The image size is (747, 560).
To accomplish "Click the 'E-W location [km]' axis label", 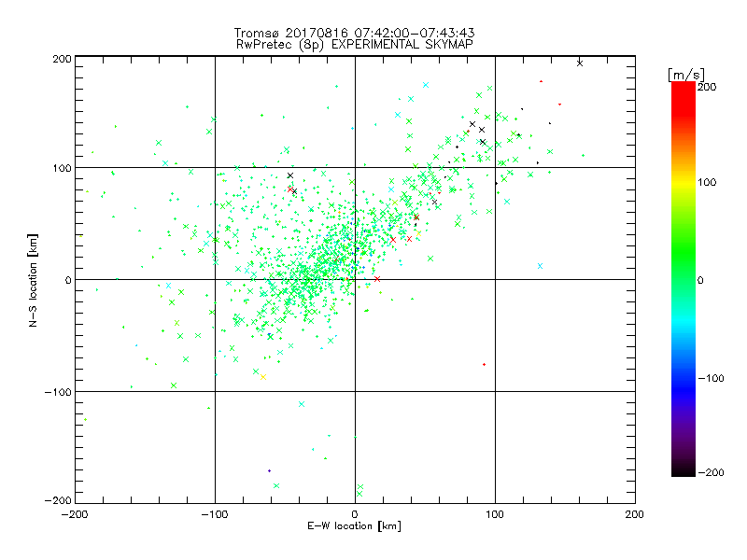I will click(x=354, y=526).
